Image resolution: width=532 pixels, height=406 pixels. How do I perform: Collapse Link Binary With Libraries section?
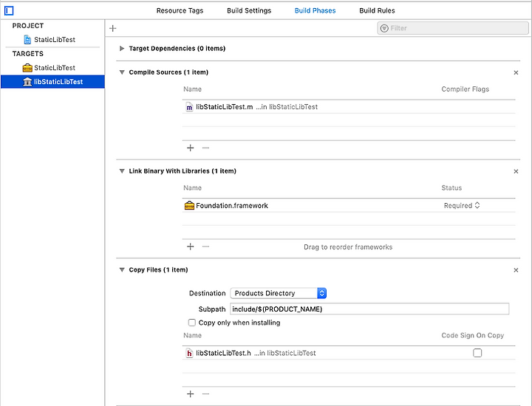(x=122, y=171)
